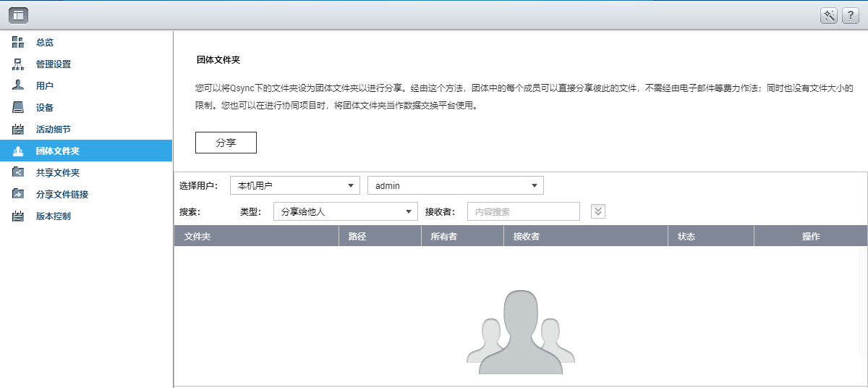
Task: Select 团体文件夹 in the sidebar
Action: (86, 151)
